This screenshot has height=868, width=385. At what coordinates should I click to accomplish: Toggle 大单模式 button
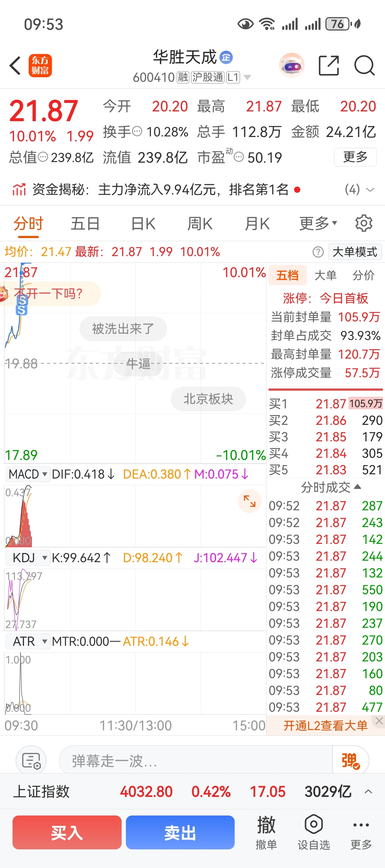355,252
